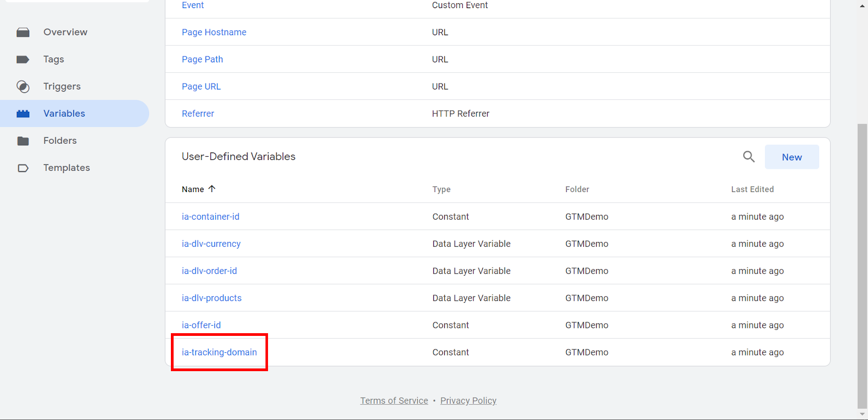Click the Variables block icon in sidebar
The height and width of the screenshot is (420, 868).
coord(23,114)
